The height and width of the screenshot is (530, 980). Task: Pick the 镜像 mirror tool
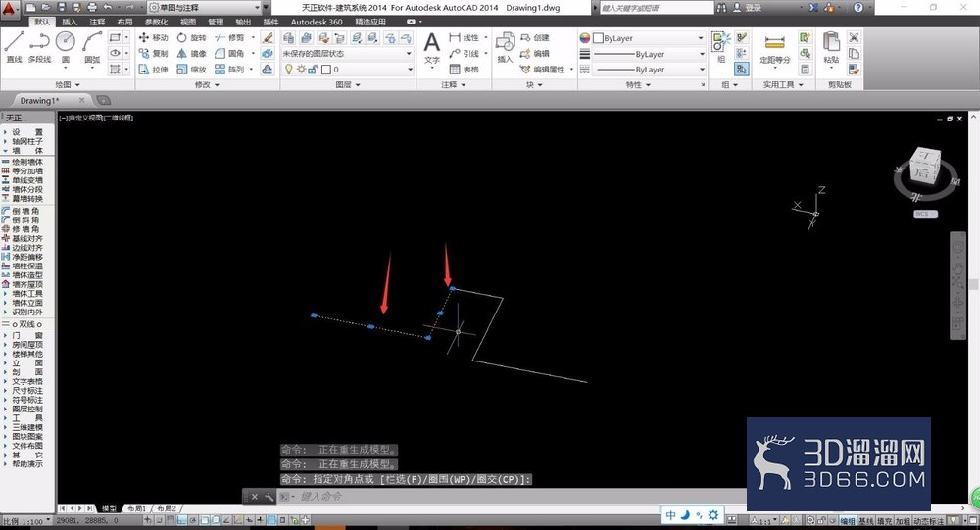click(191, 54)
